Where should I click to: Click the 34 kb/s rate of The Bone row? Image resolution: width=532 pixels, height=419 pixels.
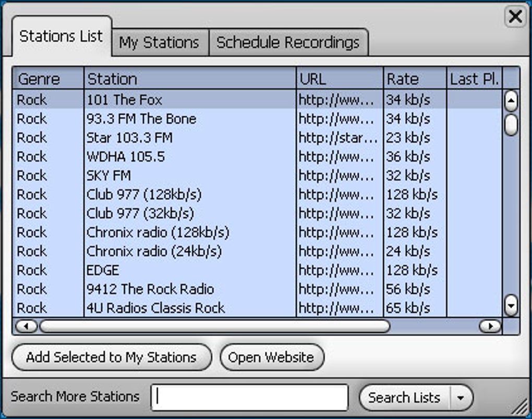pos(415,119)
